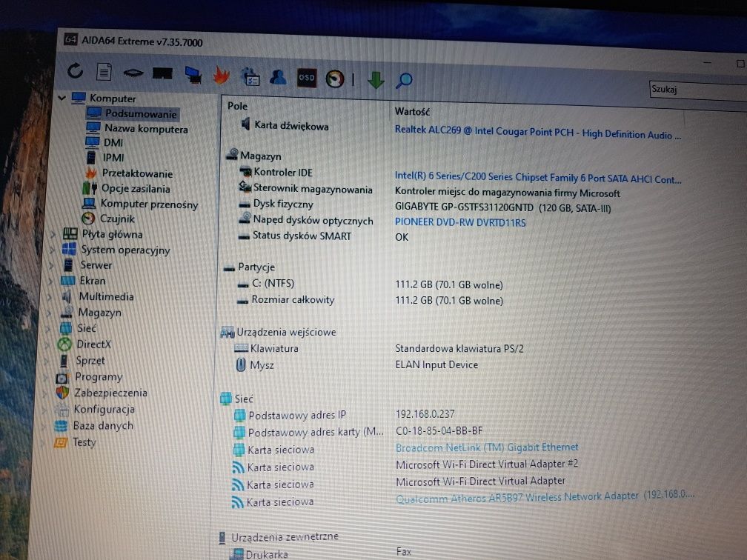Select Podsumowanie in the tree
747x560 pixels.
coord(133,113)
